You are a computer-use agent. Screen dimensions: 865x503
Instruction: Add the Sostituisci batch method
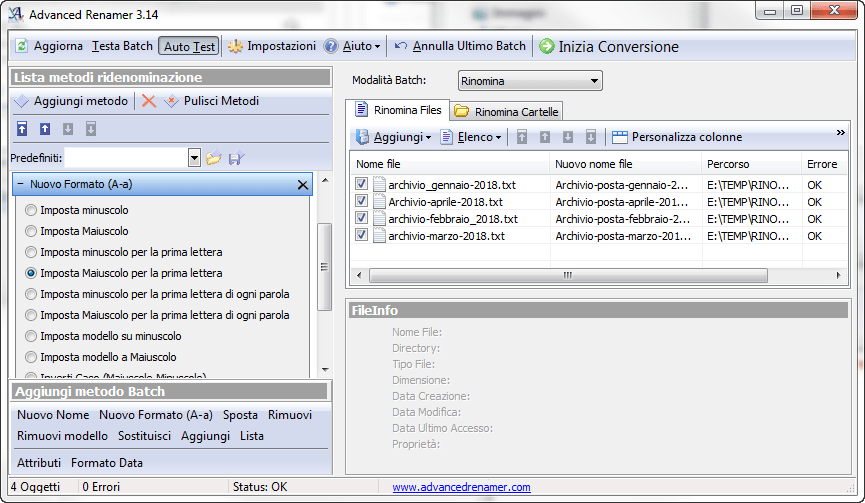[x=145, y=436]
